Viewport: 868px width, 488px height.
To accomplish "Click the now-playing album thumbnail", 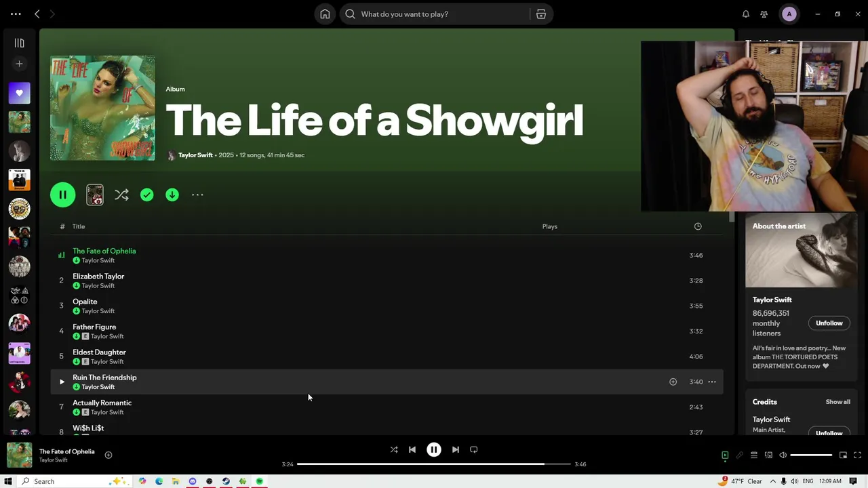I will tap(19, 455).
